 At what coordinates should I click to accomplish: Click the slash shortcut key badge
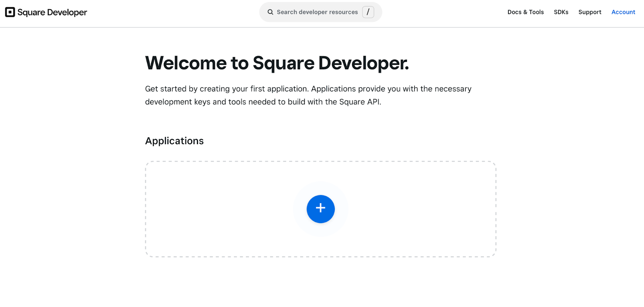click(368, 12)
